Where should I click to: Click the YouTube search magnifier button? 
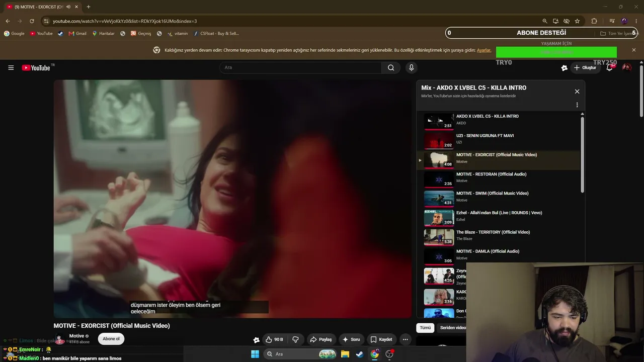[x=391, y=67]
